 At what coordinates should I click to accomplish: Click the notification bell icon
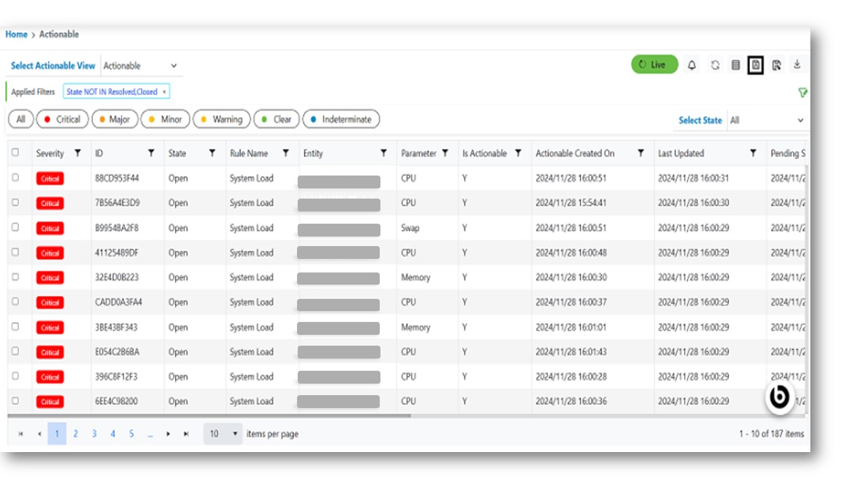[692, 65]
